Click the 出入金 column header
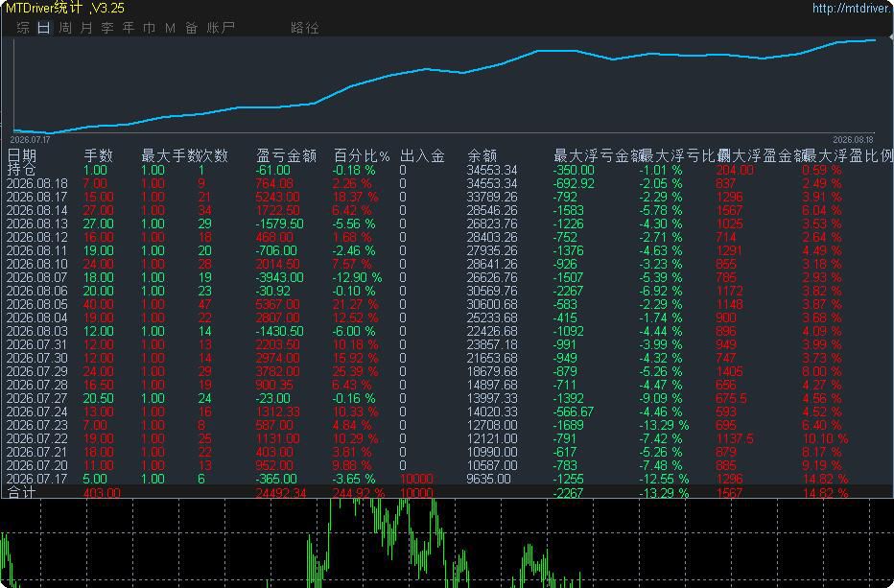The image size is (894, 588). (422, 155)
